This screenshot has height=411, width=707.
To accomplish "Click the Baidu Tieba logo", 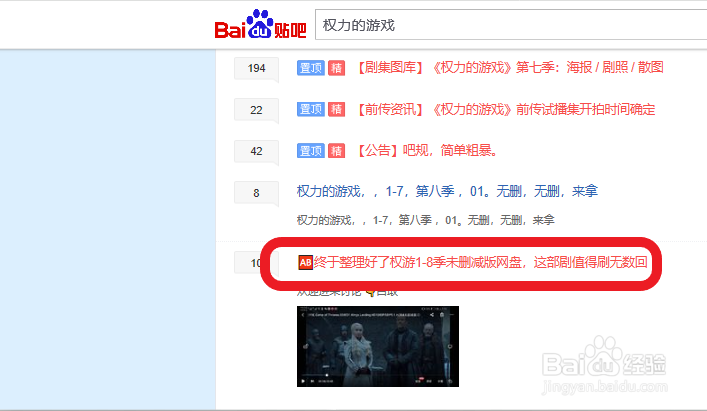I will 260,24.
